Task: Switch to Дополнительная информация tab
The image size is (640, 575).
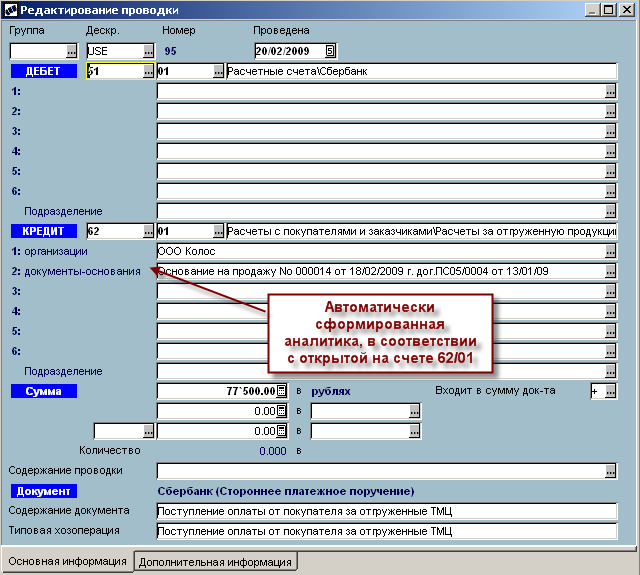Action: tap(216, 562)
